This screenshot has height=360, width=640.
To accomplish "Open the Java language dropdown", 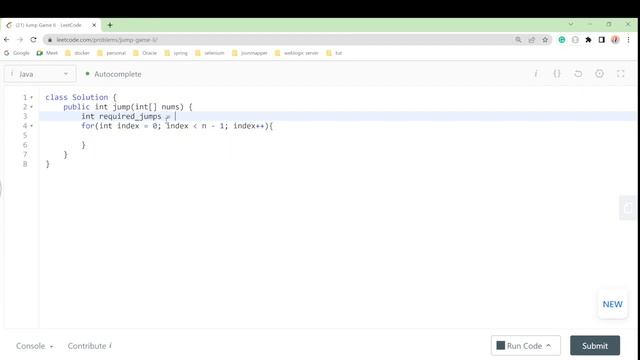I will (x=40, y=74).
